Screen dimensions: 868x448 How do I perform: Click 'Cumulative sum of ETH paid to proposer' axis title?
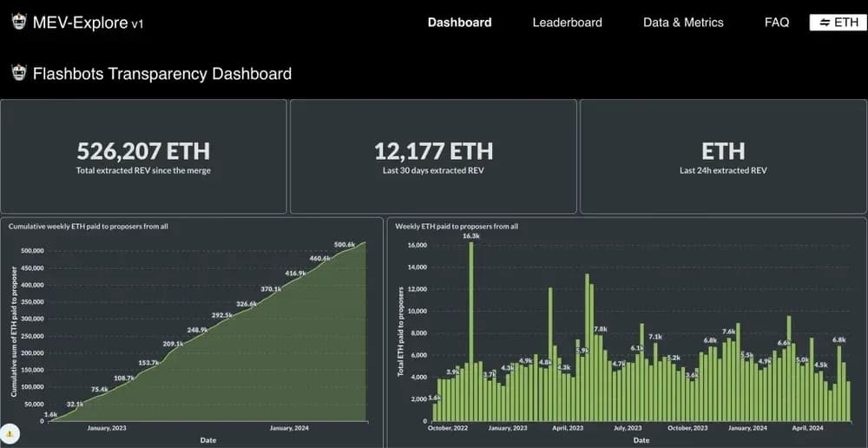(x=13, y=332)
